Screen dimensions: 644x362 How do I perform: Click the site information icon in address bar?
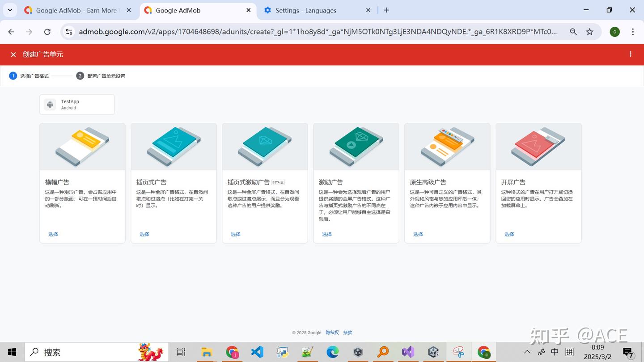coord(69,32)
